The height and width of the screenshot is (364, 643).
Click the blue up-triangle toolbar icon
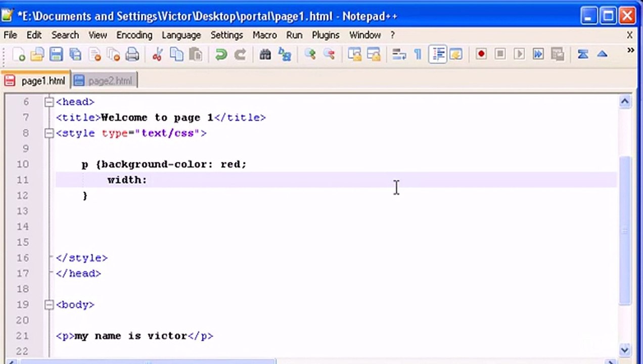[x=602, y=54]
